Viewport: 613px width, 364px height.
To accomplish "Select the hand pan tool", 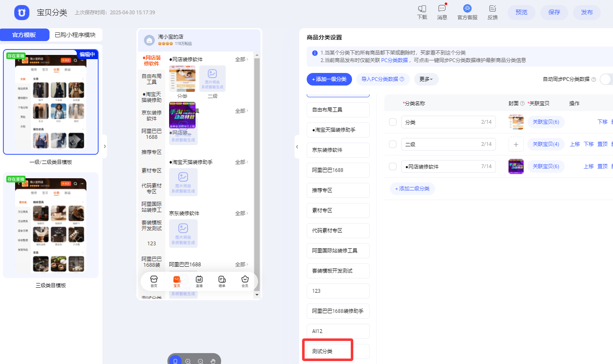I will coord(213,361).
